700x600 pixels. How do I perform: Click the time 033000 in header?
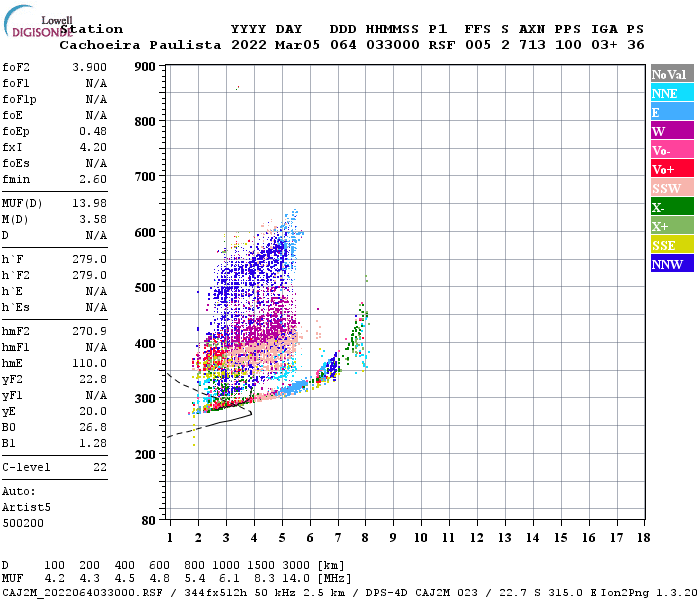393,45
